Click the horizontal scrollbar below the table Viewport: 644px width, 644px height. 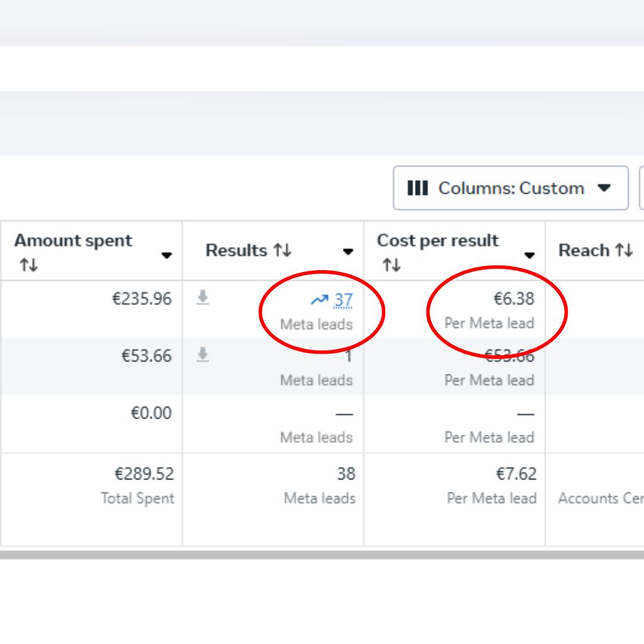tap(322, 555)
